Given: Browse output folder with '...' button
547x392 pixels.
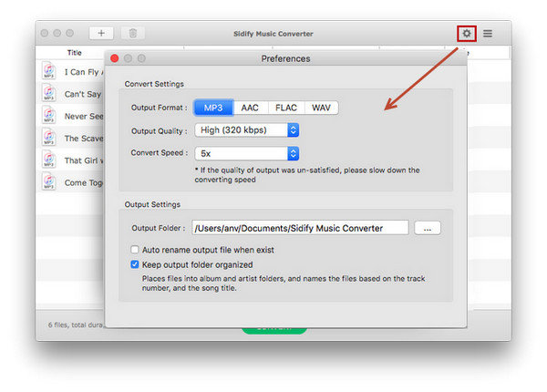Looking at the screenshot, I should 428,229.
